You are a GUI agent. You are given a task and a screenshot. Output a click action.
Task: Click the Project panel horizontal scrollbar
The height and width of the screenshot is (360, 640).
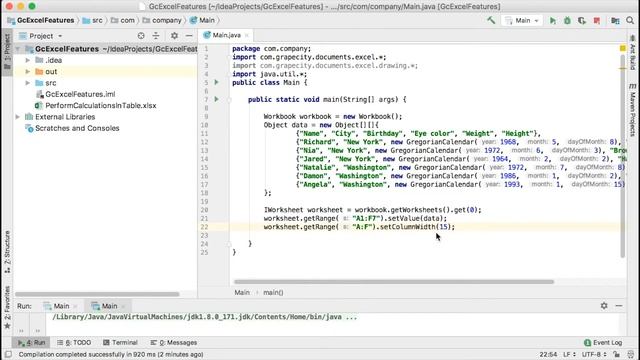coord(97,294)
